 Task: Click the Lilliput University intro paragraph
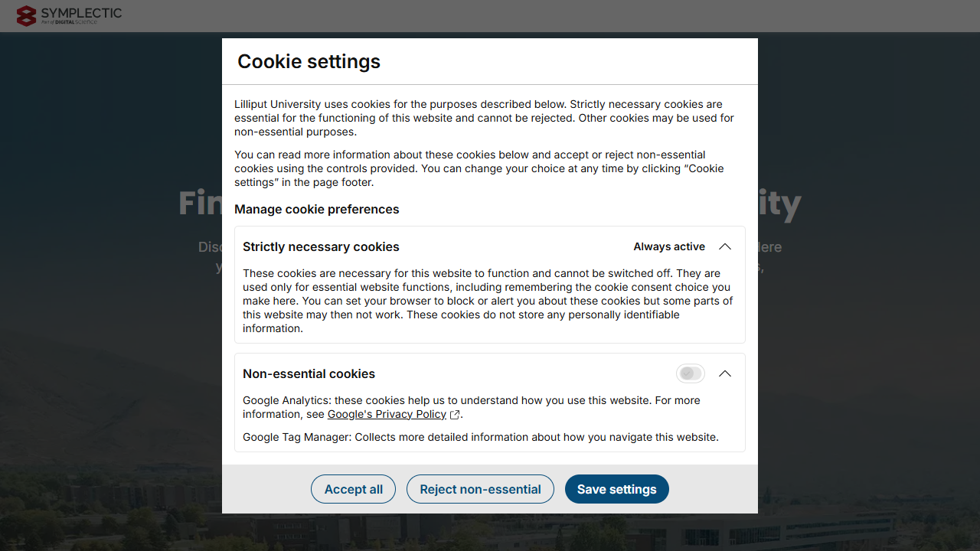click(482, 118)
